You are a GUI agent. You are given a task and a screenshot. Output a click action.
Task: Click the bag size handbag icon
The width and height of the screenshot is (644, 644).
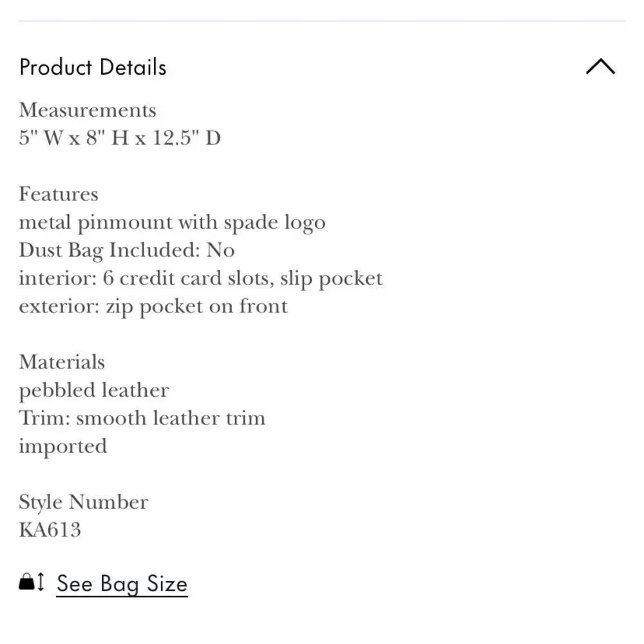[26, 582]
